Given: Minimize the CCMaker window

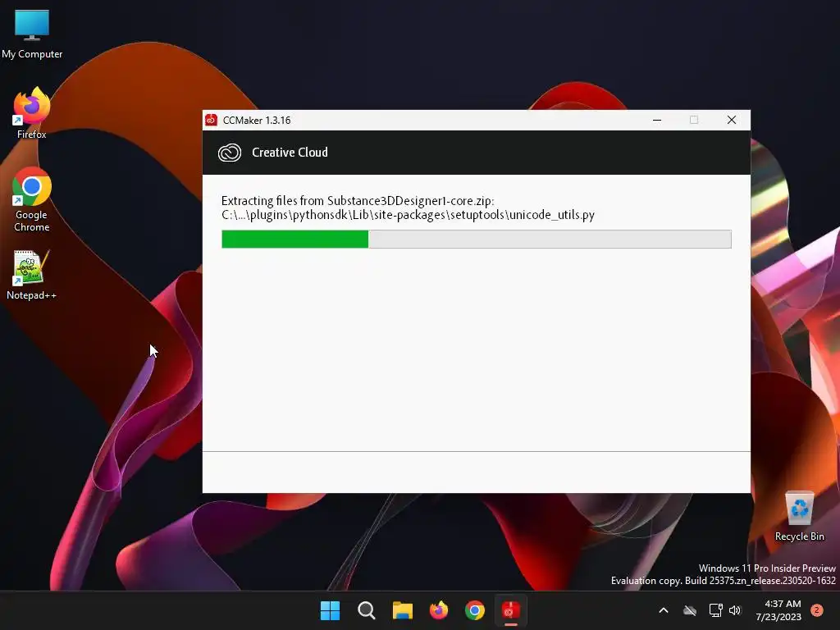Looking at the screenshot, I should point(657,120).
